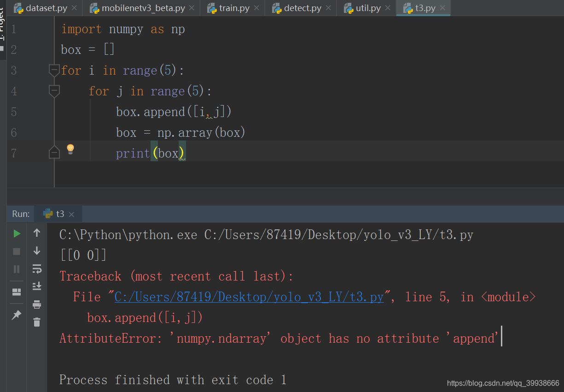The height and width of the screenshot is (392, 564).
Task: Click the Down the Stack Trace arrow
Action: [37, 251]
